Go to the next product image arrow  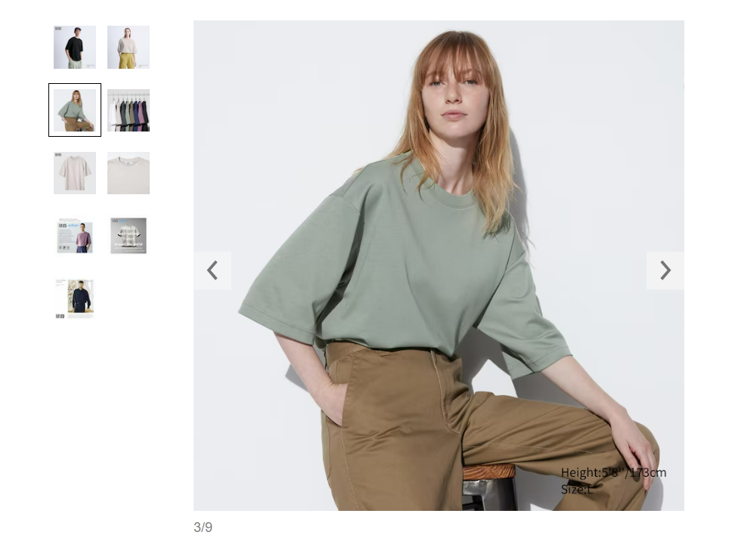click(x=665, y=271)
